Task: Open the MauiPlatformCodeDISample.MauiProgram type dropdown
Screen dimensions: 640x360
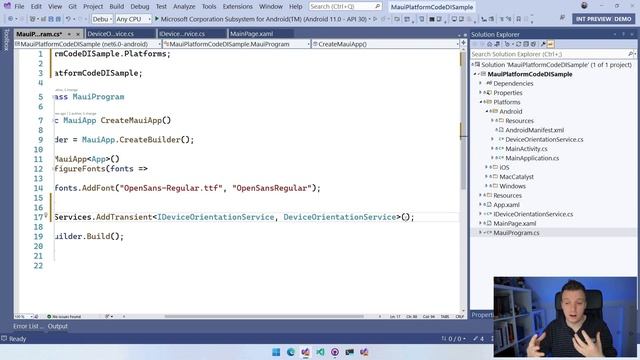Action: 236,44
